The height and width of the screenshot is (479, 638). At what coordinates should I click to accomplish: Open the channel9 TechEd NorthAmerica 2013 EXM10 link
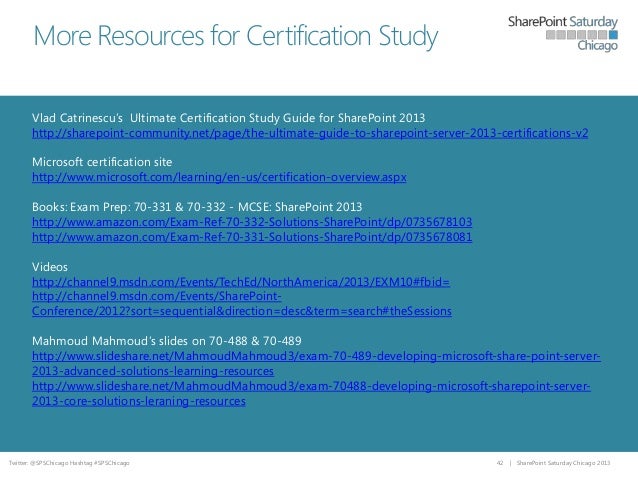point(241,282)
